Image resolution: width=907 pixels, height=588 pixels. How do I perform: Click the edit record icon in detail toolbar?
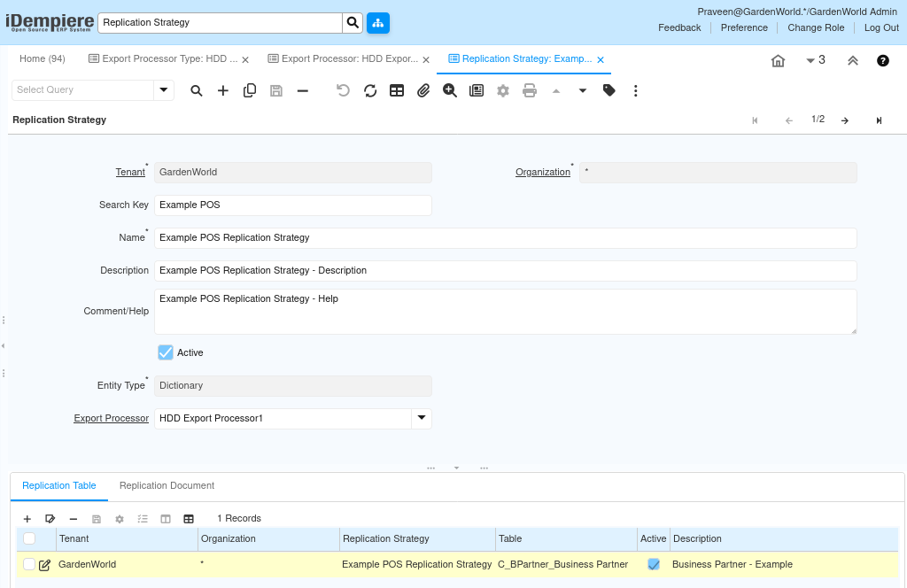coord(50,519)
